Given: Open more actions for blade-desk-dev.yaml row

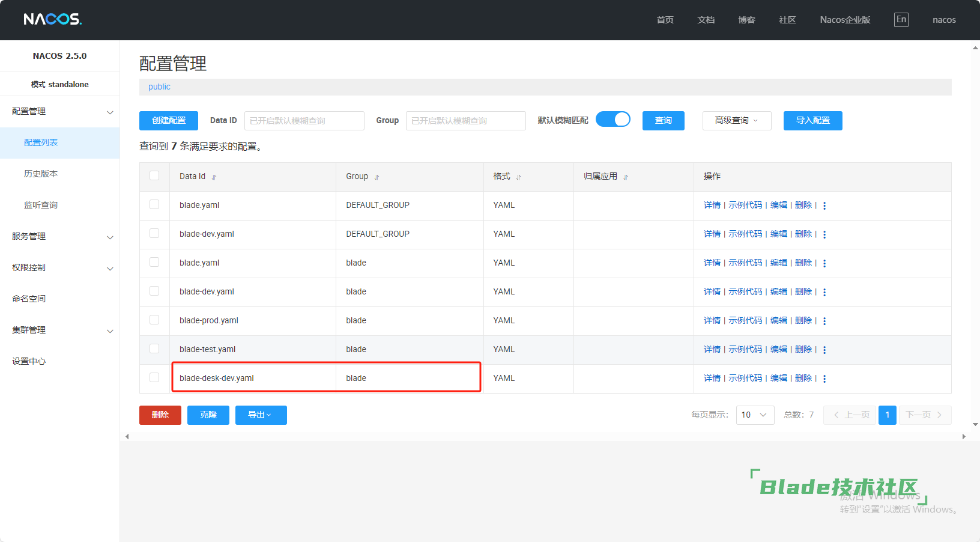Looking at the screenshot, I should coord(824,379).
